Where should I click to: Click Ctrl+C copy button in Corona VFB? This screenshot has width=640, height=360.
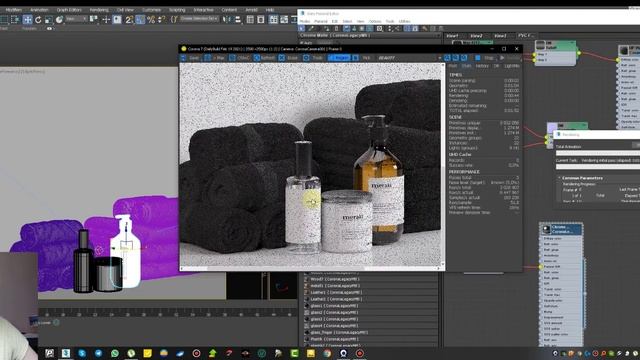tap(239, 58)
